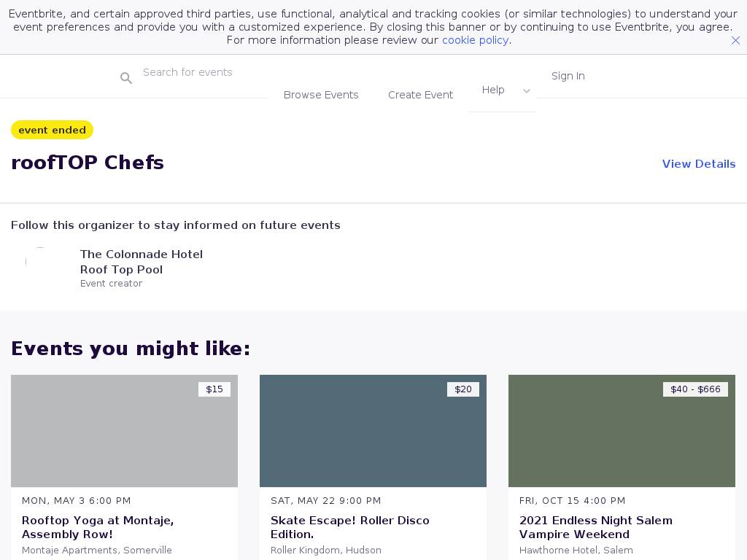Focus the Search for events field

pyautogui.click(x=204, y=72)
